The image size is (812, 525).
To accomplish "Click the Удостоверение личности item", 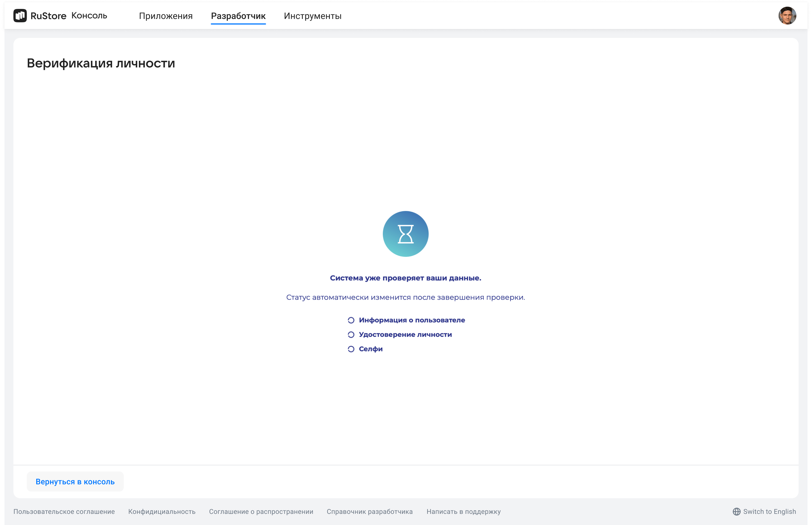I will [405, 334].
